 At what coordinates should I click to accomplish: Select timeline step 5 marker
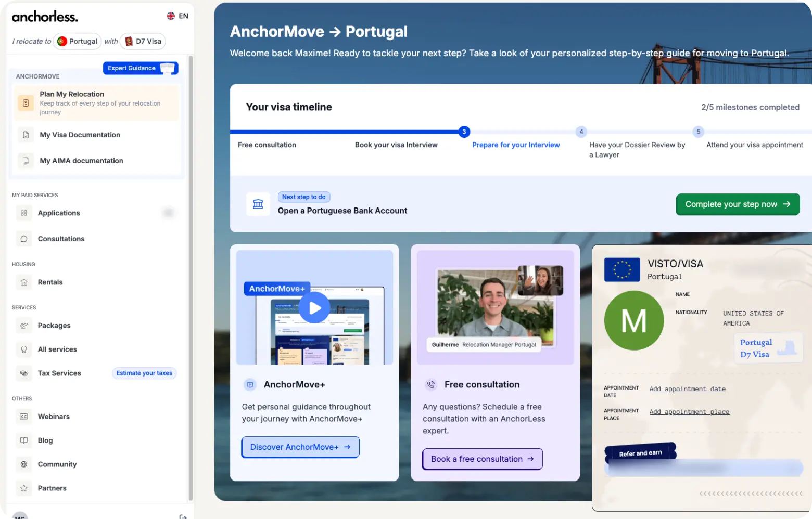tap(699, 132)
